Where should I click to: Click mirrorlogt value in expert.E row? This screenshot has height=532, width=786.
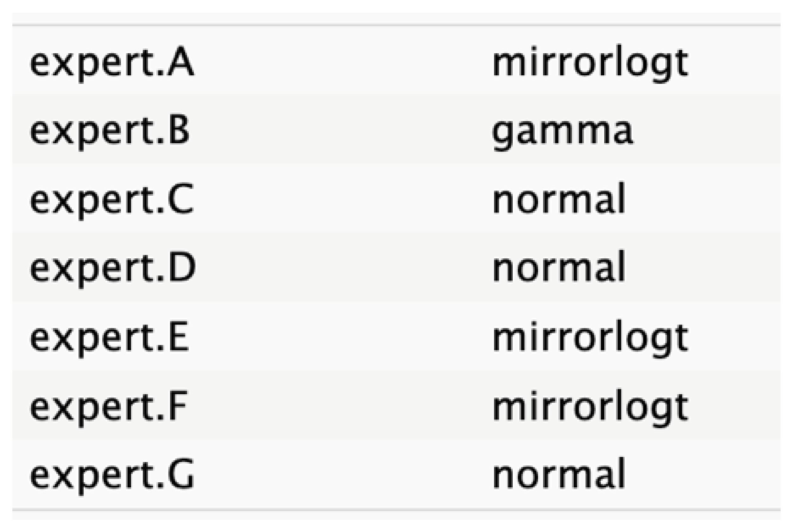590,338
